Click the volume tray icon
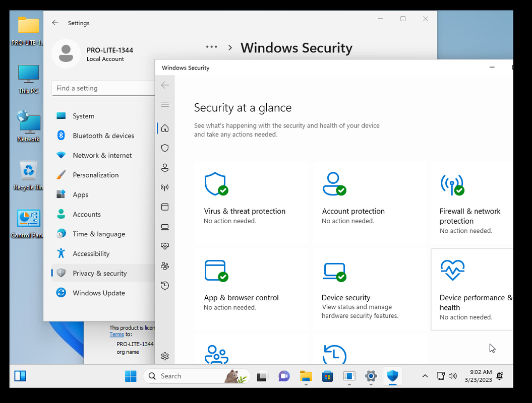The height and width of the screenshot is (403, 532). click(x=453, y=376)
